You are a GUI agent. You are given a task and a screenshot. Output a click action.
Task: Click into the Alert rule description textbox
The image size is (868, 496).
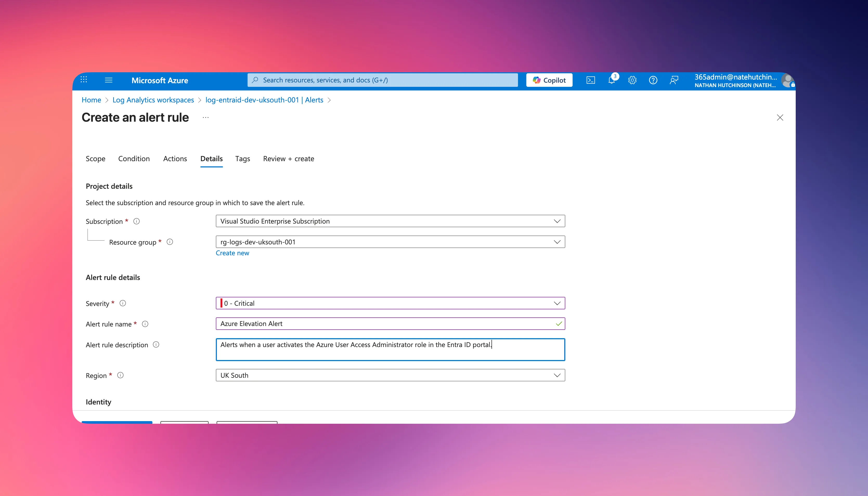(x=390, y=350)
